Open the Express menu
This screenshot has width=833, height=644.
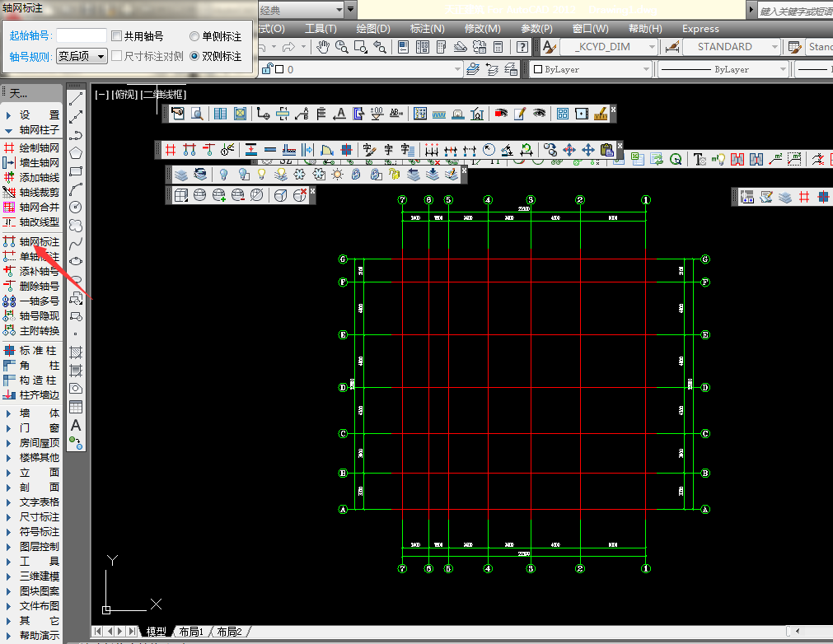[x=700, y=29]
